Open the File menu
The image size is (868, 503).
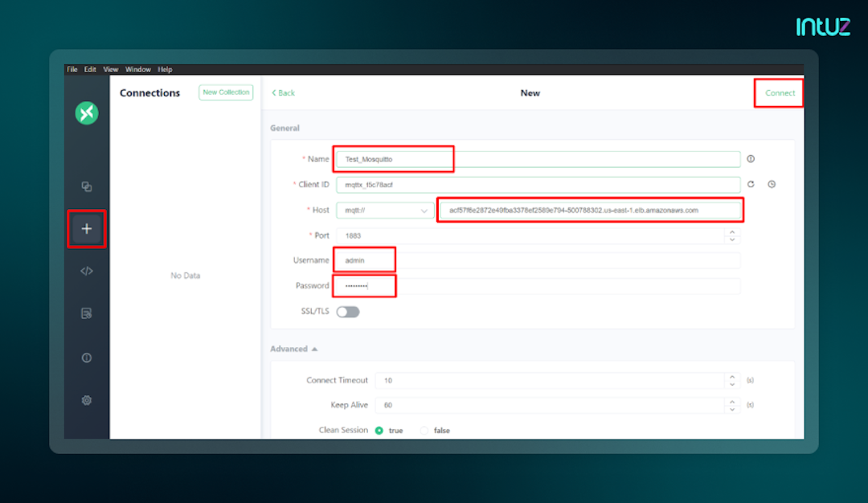click(x=72, y=69)
